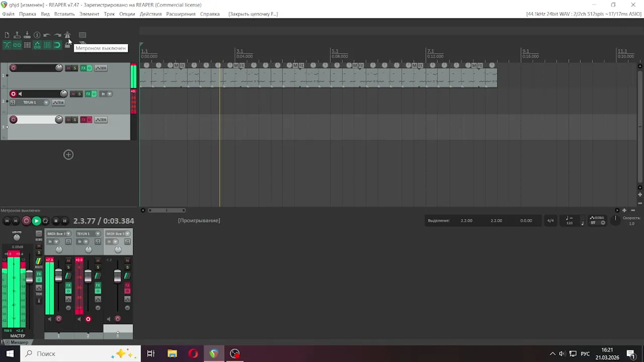Create a new project with toolbar icon
The width and height of the screenshot is (644, 362).
coord(7,35)
